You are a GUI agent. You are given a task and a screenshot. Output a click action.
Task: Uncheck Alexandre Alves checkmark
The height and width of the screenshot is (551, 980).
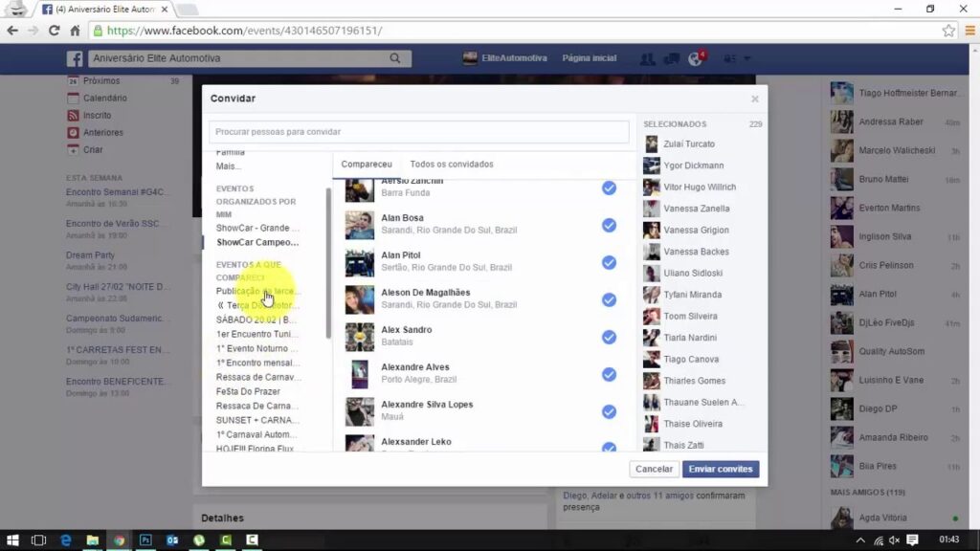pos(609,374)
